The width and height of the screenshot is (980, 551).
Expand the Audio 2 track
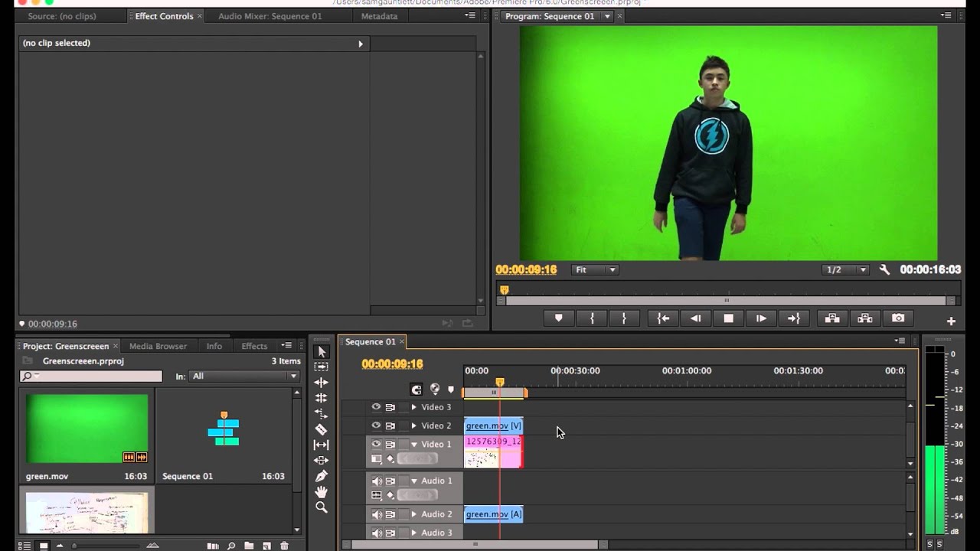click(x=414, y=514)
